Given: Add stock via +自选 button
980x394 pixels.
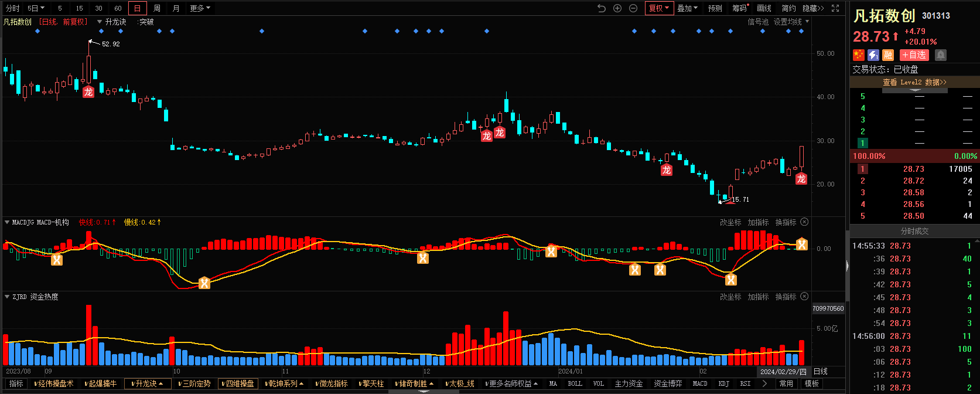Looking at the screenshot, I should [x=914, y=55].
